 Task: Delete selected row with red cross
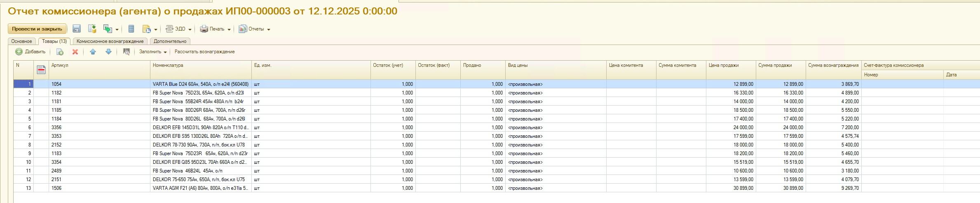coord(75,52)
